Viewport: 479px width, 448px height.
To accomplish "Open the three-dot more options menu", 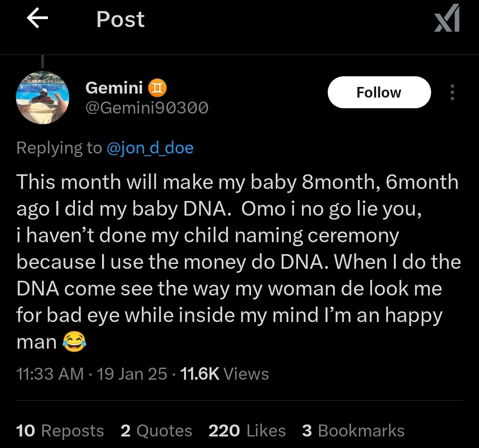I will (452, 92).
